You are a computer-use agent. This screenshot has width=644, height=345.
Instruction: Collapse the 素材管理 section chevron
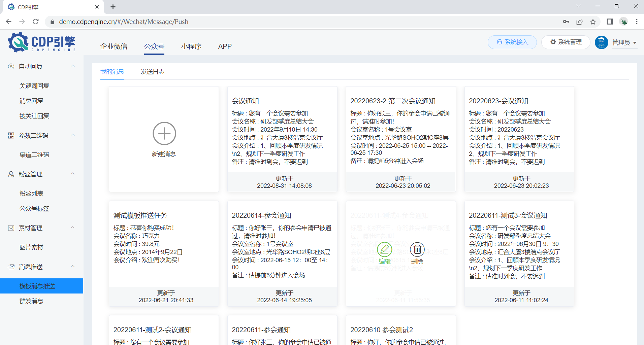(x=72, y=228)
